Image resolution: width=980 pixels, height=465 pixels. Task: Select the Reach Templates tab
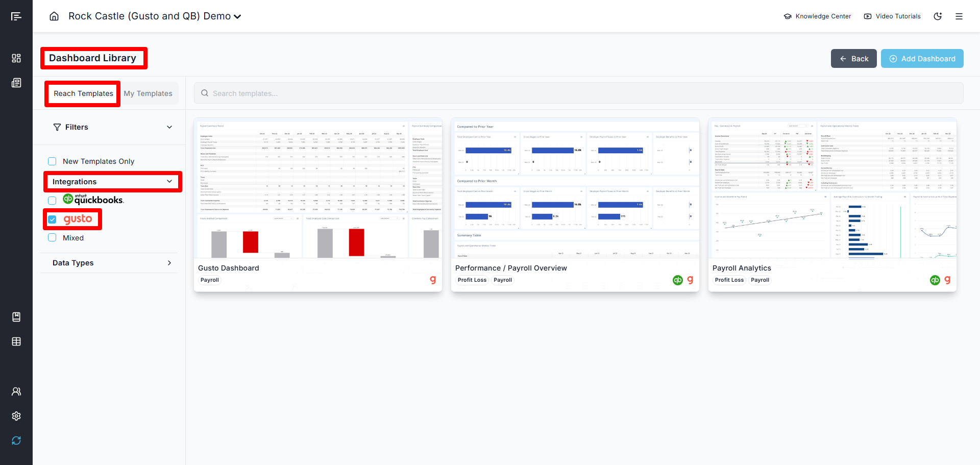pyautogui.click(x=83, y=93)
